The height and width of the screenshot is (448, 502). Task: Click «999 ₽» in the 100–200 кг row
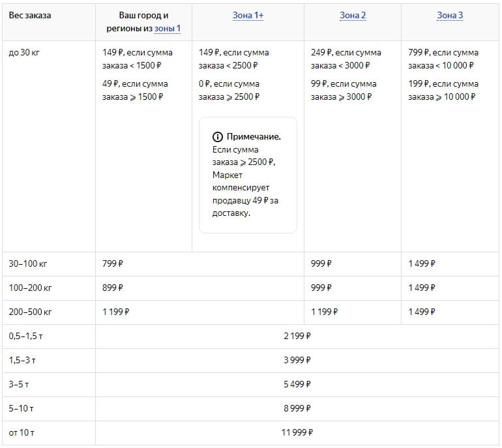(x=321, y=288)
